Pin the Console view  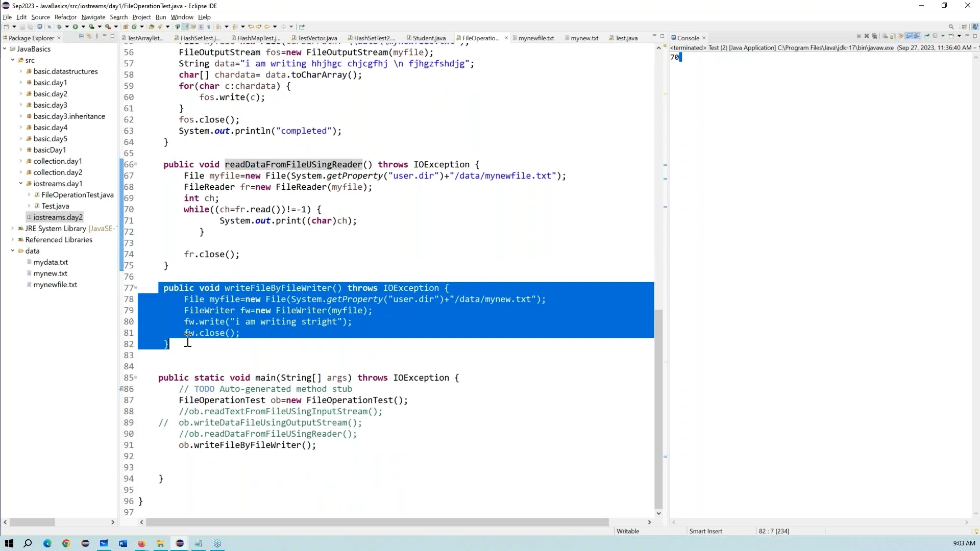[926, 36]
